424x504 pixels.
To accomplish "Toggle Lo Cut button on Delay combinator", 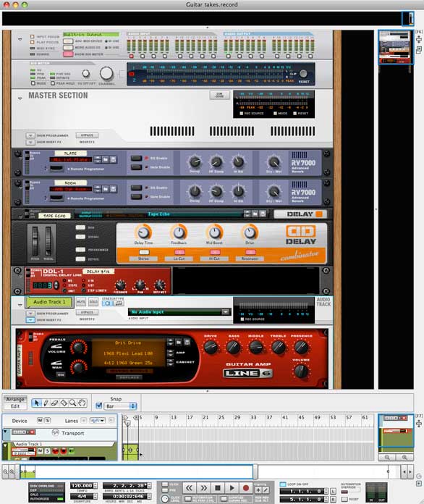I will click(x=179, y=252).
